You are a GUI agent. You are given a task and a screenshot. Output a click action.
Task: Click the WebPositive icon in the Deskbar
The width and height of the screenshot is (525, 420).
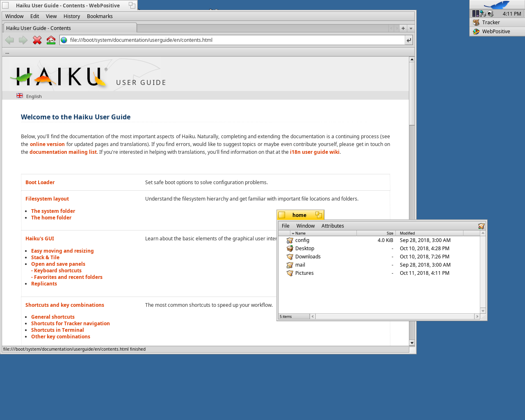[x=476, y=32]
